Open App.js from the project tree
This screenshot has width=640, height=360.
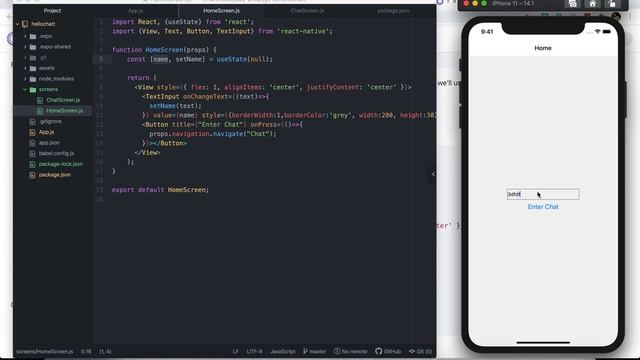click(46, 132)
